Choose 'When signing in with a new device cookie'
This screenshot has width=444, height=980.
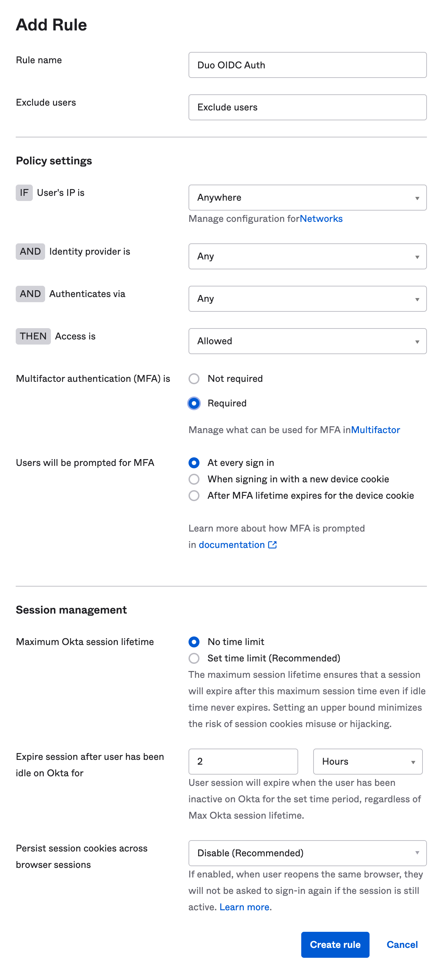(194, 479)
